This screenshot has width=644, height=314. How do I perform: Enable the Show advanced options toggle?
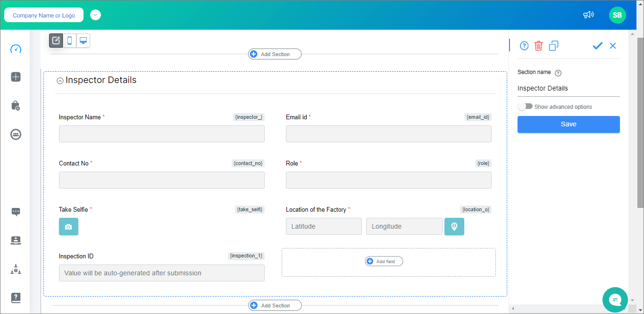tap(525, 106)
